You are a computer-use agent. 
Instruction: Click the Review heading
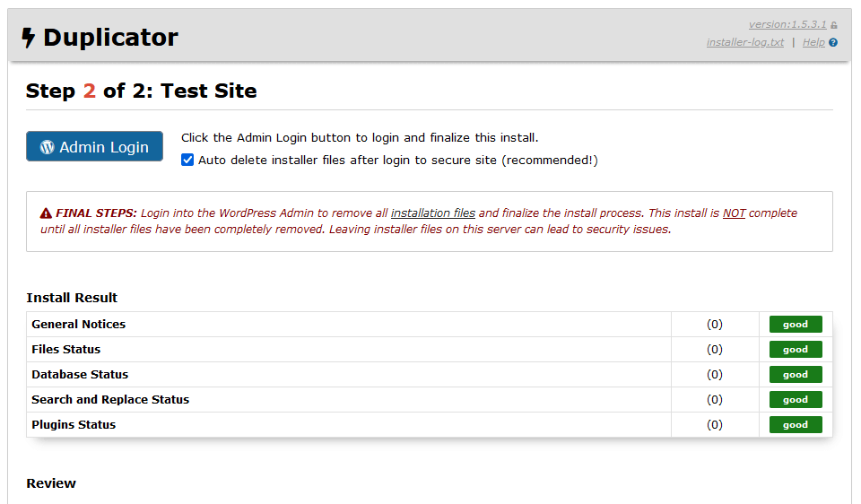point(51,483)
